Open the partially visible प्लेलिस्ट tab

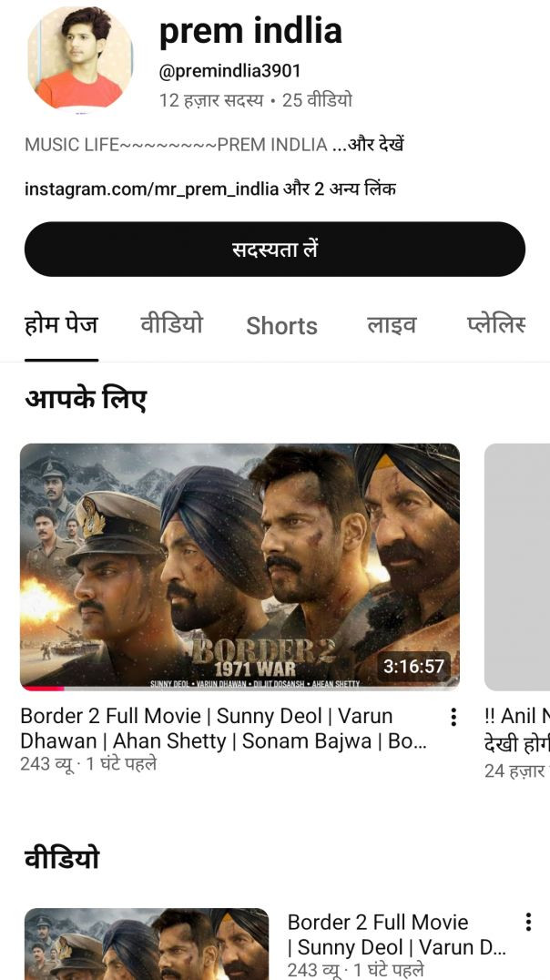[x=496, y=324]
